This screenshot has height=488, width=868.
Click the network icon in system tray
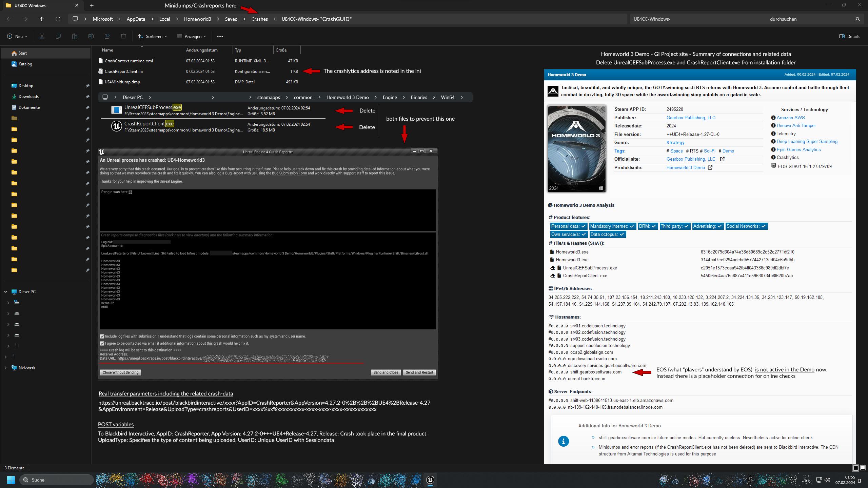pos(819,480)
